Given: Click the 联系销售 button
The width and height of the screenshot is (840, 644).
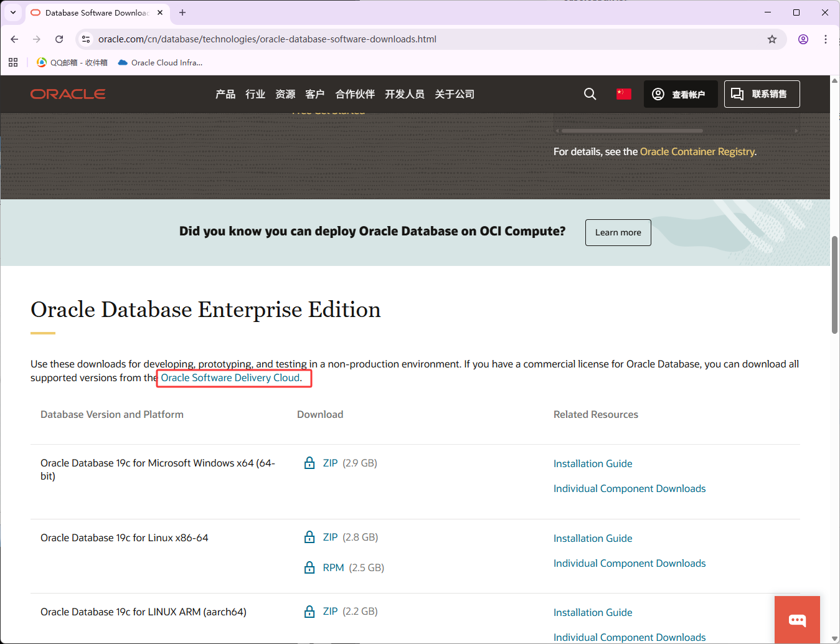Looking at the screenshot, I should pyautogui.click(x=762, y=94).
